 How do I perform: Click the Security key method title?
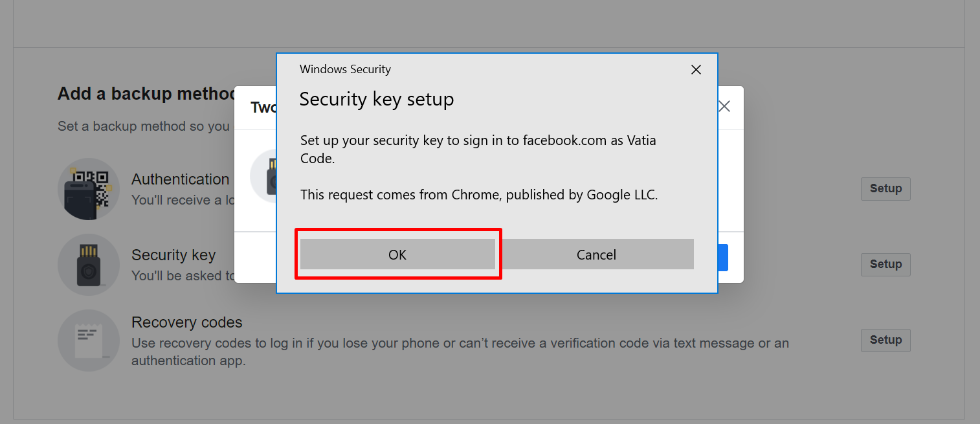point(173,255)
